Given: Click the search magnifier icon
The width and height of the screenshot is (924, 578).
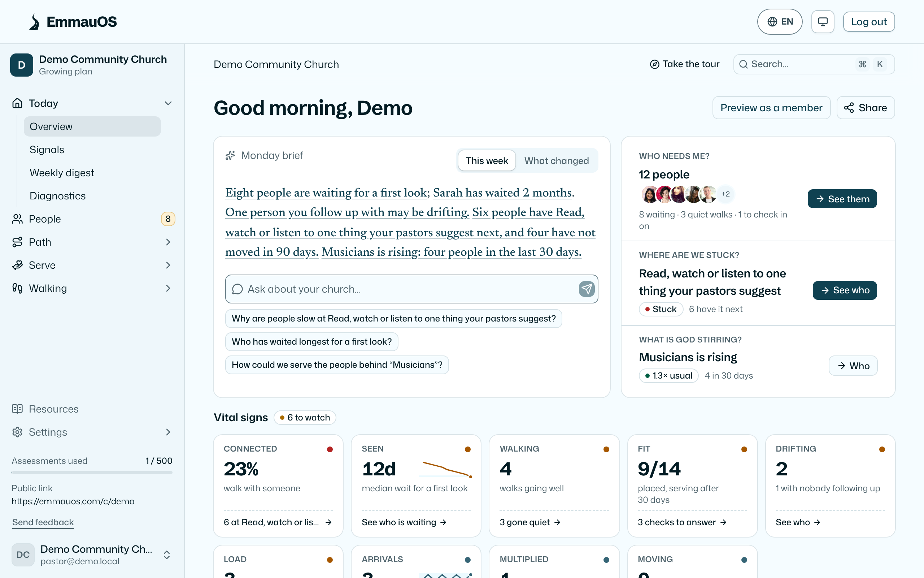Looking at the screenshot, I should [x=743, y=64].
